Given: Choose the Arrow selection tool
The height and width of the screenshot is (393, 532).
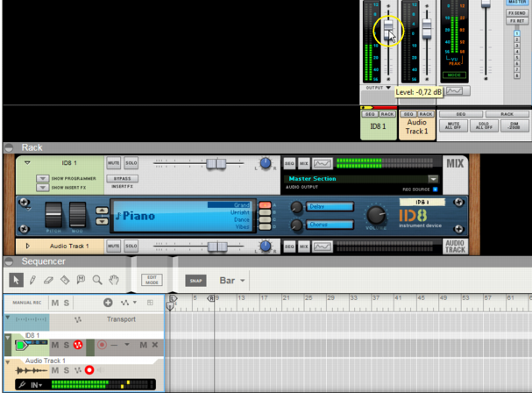Looking at the screenshot, I should click(x=16, y=281).
